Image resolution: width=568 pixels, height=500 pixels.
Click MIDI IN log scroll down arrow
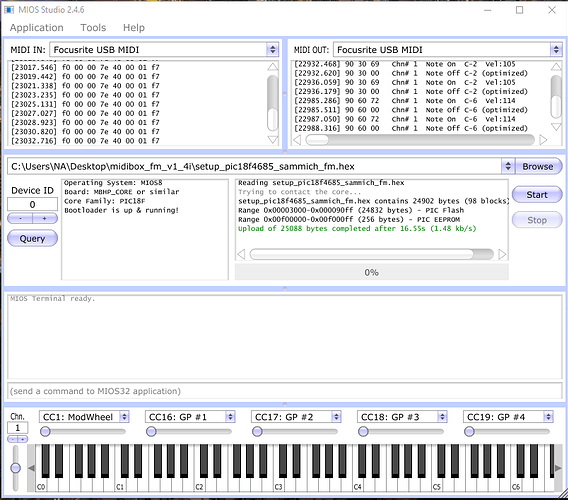272,139
